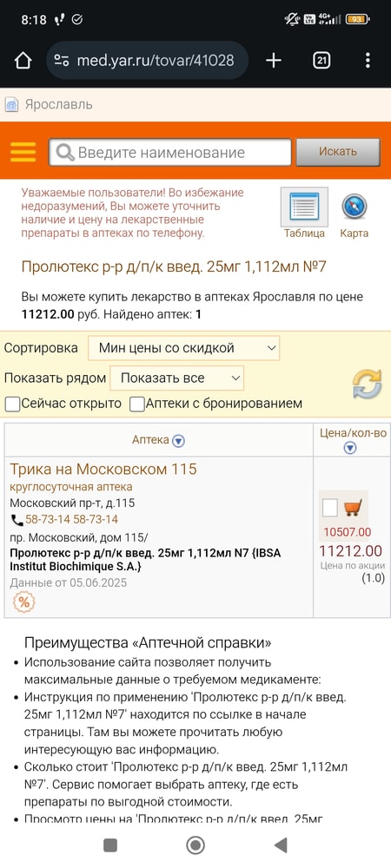The image size is (391, 868).
Task: Click the Карта label
Action: point(354,233)
